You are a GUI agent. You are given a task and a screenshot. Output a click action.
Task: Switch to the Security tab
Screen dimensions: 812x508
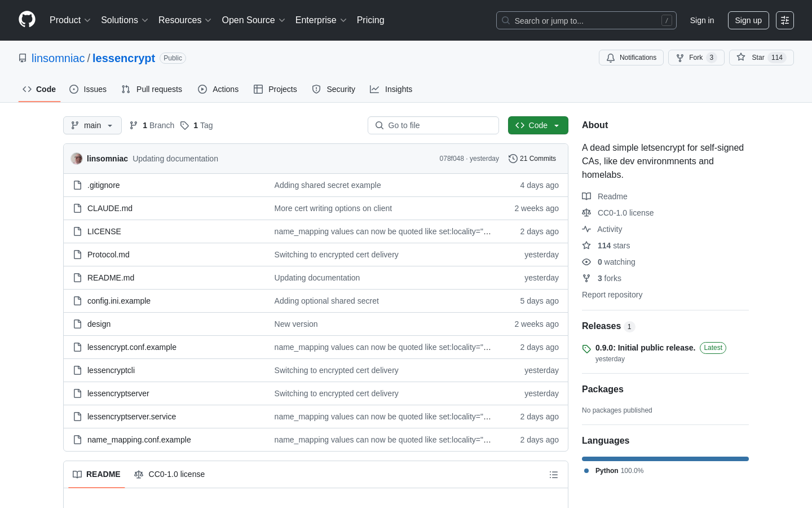pyautogui.click(x=334, y=89)
